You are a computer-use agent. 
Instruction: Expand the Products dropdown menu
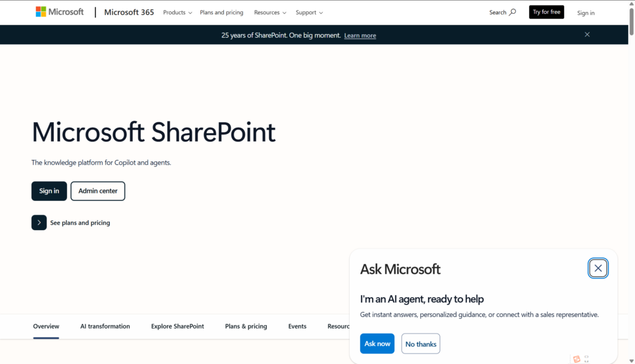click(x=177, y=12)
